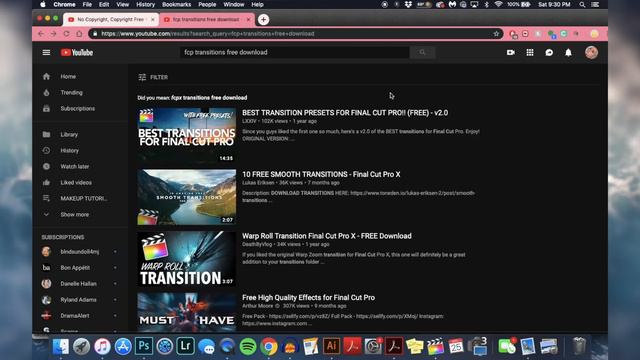Open the View menu
The image size is (640, 360).
[122, 4]
